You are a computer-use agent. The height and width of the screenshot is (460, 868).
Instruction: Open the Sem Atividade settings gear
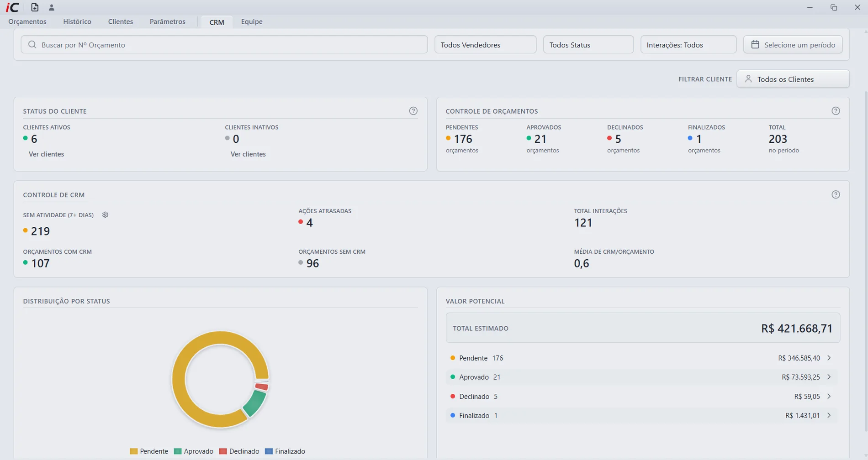coord(105,215)
